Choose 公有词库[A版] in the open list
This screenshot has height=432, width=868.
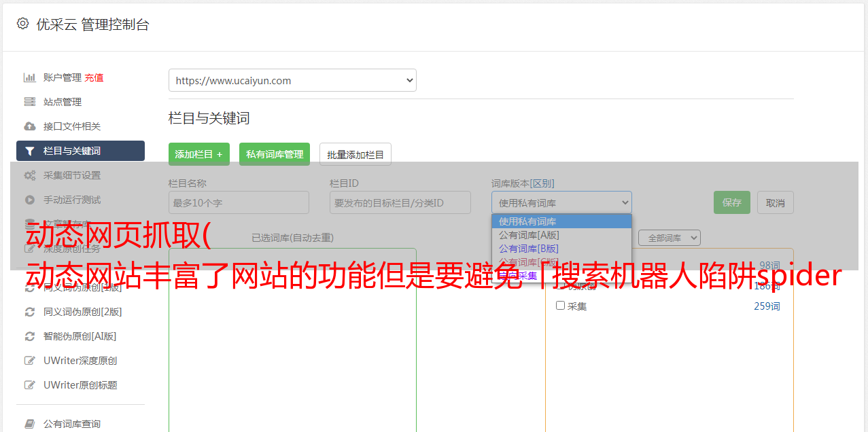561,235
